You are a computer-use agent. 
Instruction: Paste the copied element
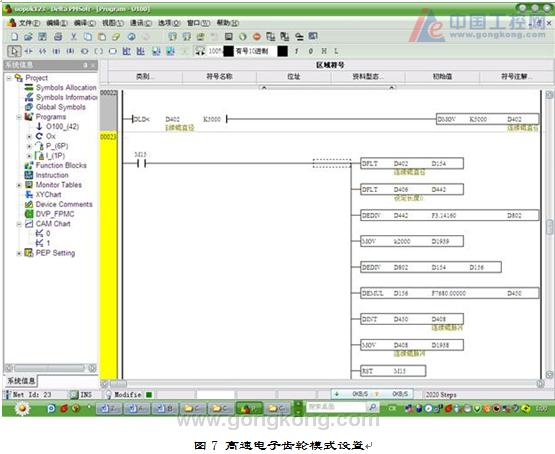click(x=102, y=36)
